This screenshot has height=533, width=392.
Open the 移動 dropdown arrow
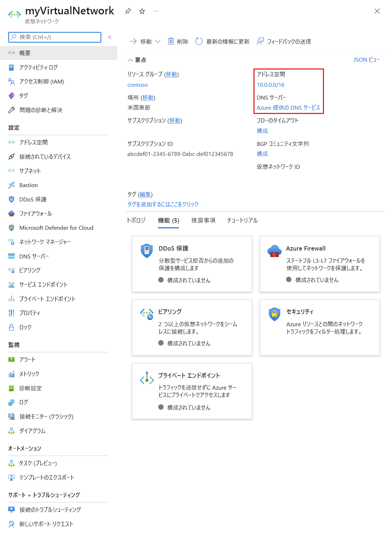pos(158,41)
